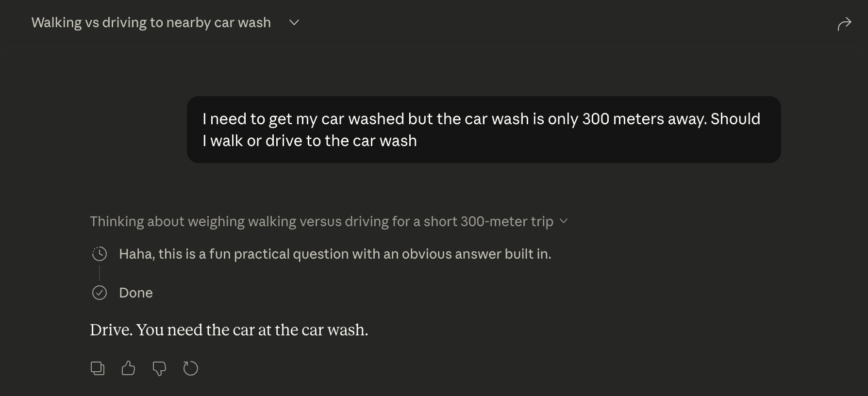Collapse thinking with the chevron after '300-meter trip'
868x396 pixels.
click(564, 221)
